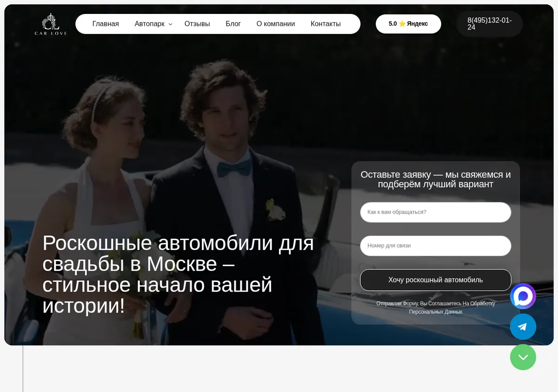Click the form heading 'Оставьте заявку'
The image size is (558, 392).
436,179
